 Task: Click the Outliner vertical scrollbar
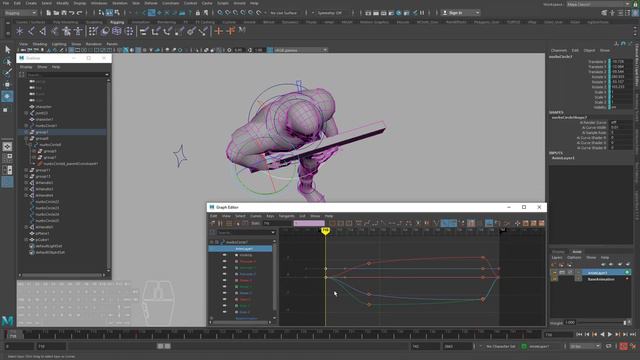click(x=109, y=174)
